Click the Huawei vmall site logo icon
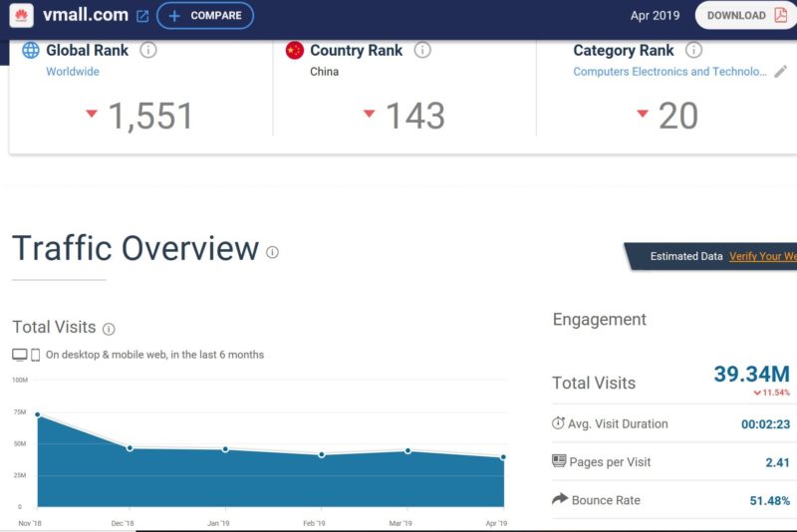Screen dimensions: 797x532 [x=21, y=15]
